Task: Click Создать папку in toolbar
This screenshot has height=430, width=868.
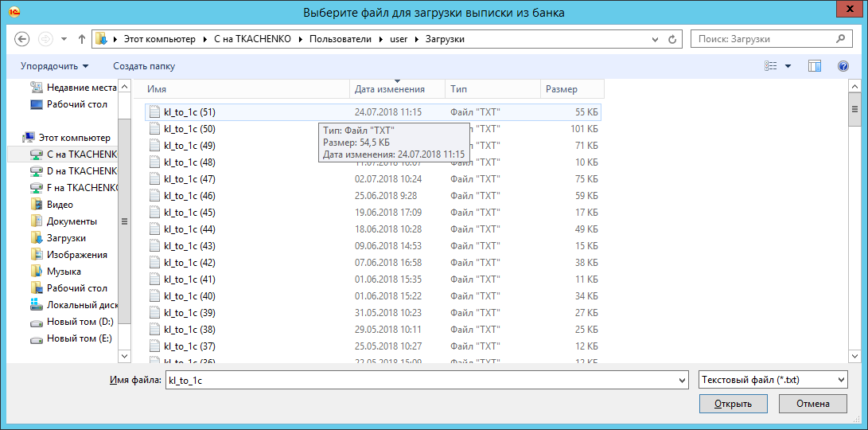Action: 144,66
